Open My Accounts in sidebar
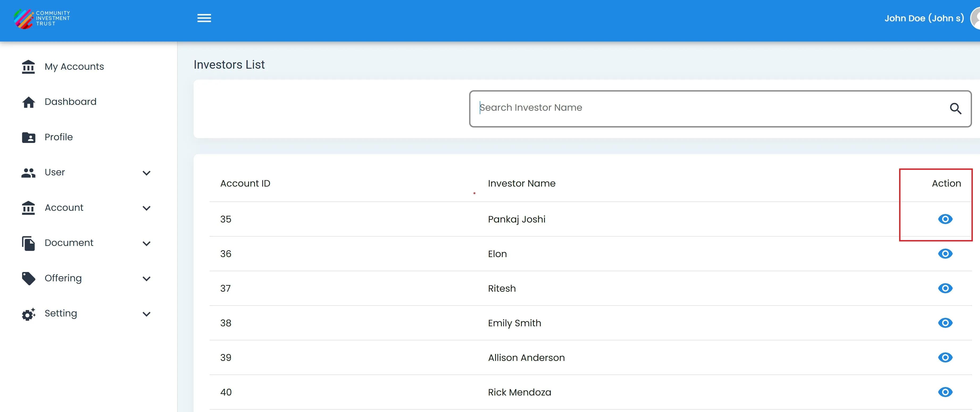 point(74,67)
